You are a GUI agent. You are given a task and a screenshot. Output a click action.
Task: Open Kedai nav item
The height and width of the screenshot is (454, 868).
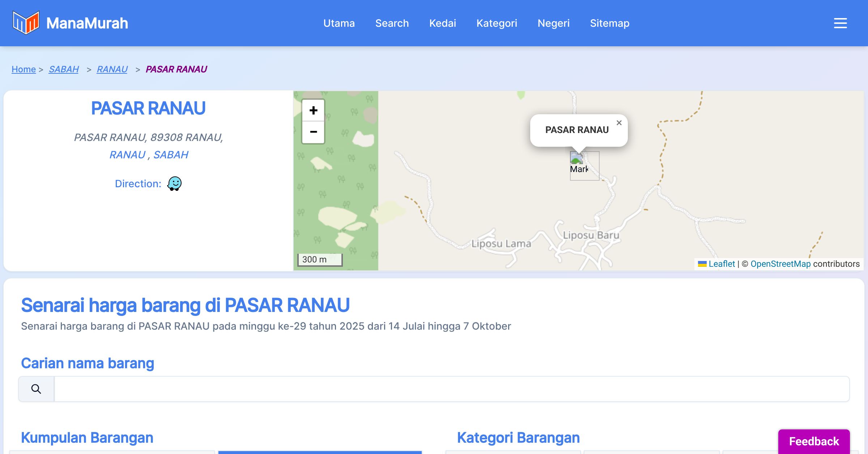[442, 23]
